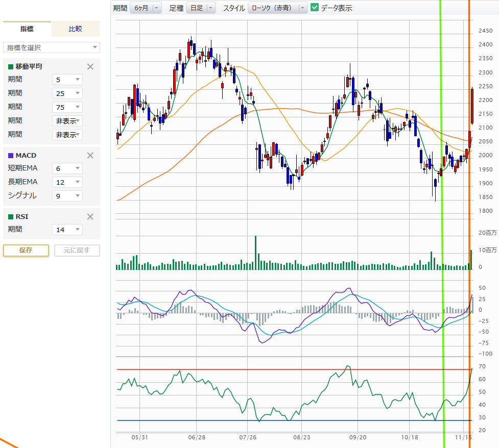499x448 pixels.
Task: Open the MACD 短期EMA 6 dropdown
Action: 67,168
